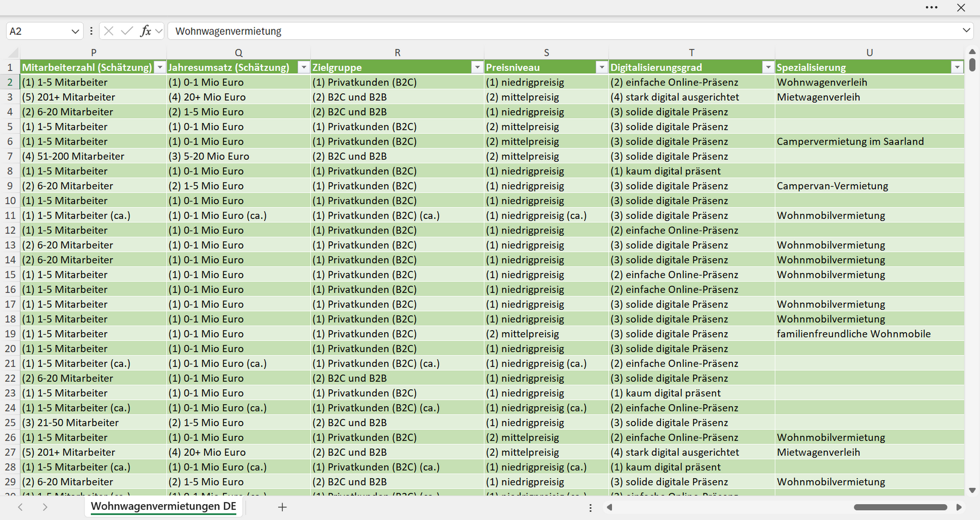Click the Mitarbeiterzahl (Schätzung) header cell
The height and width of the screenshot is (520, 980).
tap(94, 68)
